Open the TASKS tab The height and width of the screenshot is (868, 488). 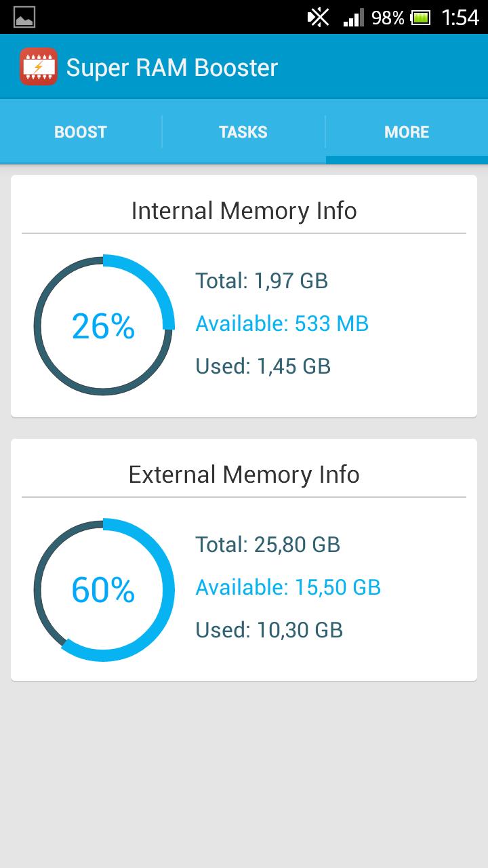tap(243, 132)
